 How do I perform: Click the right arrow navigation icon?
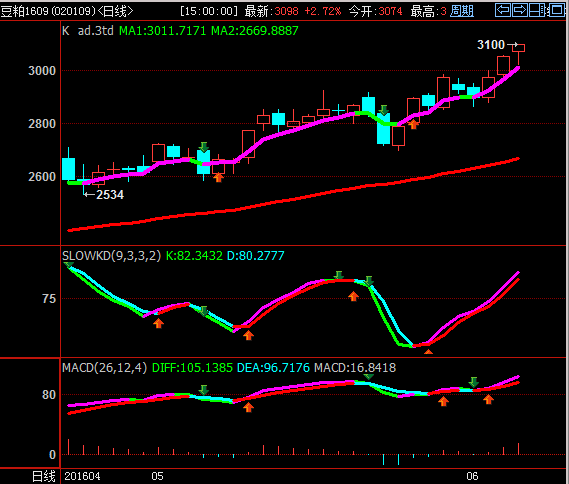pos(520,10)
